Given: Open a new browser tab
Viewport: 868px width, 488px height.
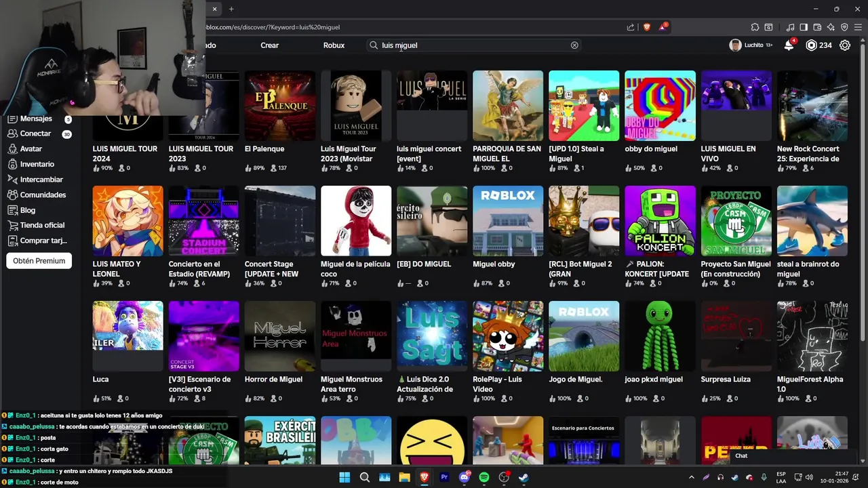Looking at the screenshot, I should (231, 9).
